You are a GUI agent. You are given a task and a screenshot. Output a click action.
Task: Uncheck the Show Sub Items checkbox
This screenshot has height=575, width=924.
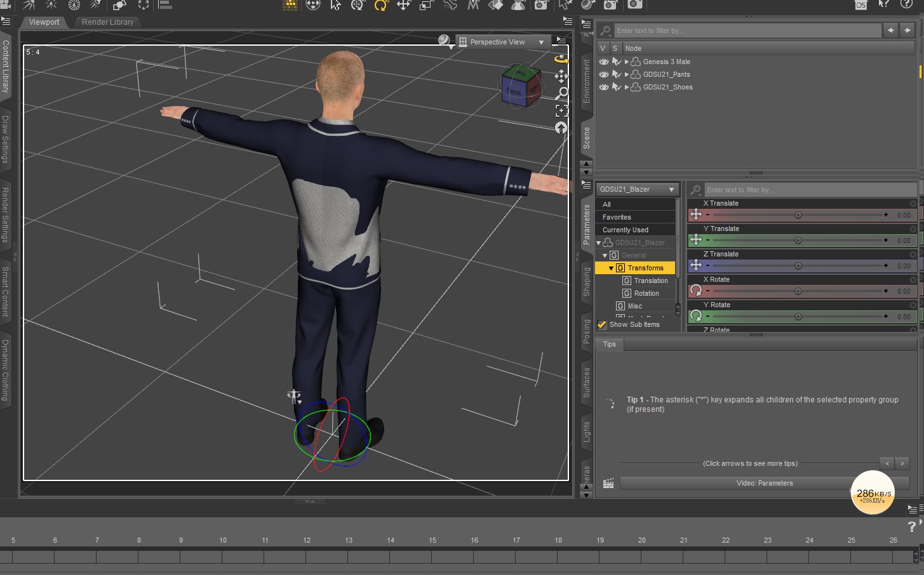[602, 324]
